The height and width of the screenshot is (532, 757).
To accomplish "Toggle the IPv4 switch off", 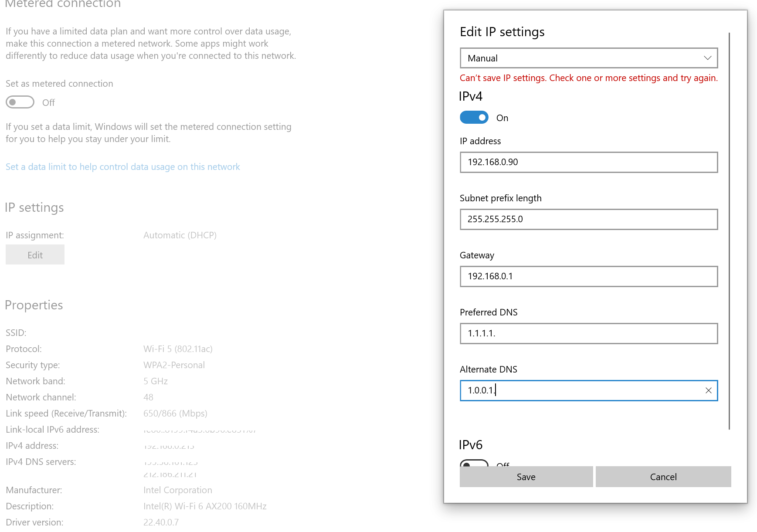I will [474, 118].
